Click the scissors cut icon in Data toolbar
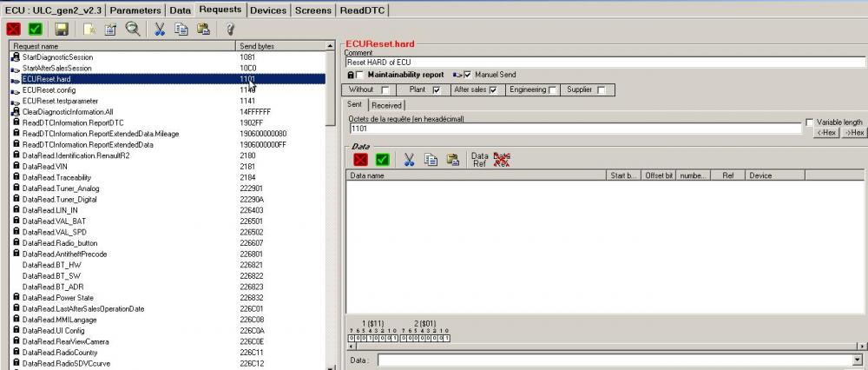 tap(409, 160)
